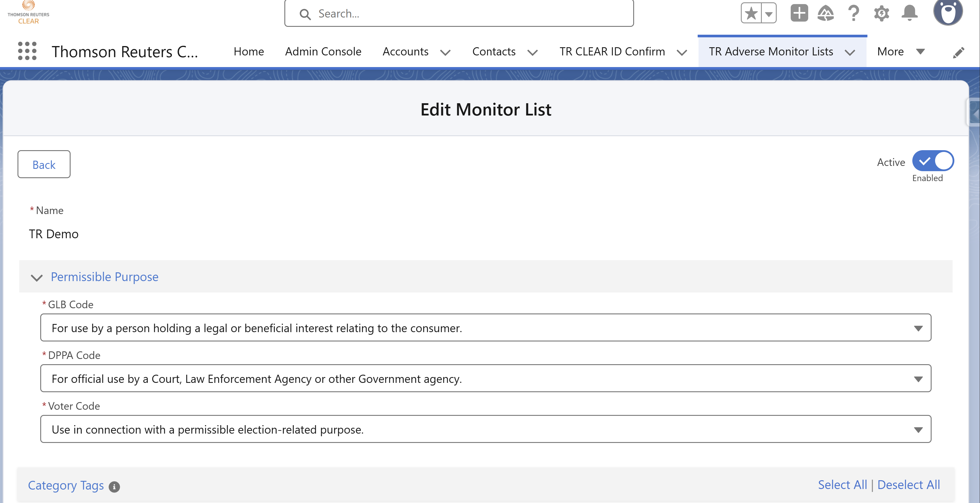The height and width of the screenshot is (503, 980).
Task: Open the More navigation menu
Action: [x=900, y=51]
